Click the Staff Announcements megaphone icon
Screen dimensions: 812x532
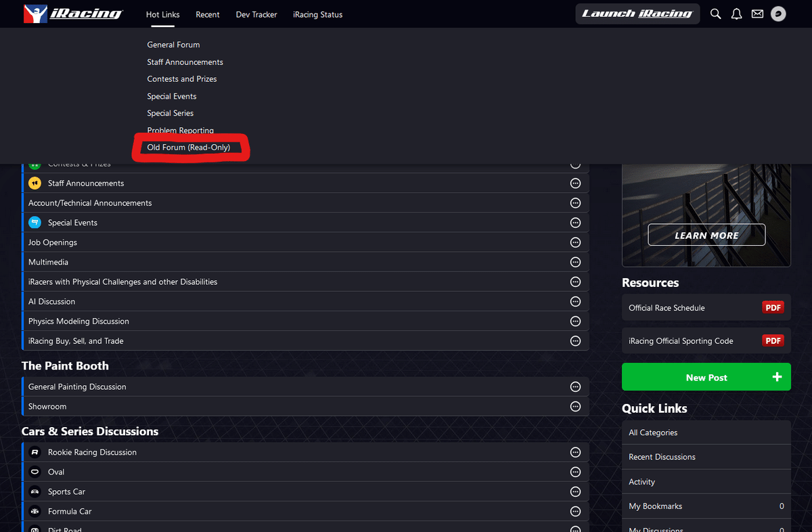point(35,183)
